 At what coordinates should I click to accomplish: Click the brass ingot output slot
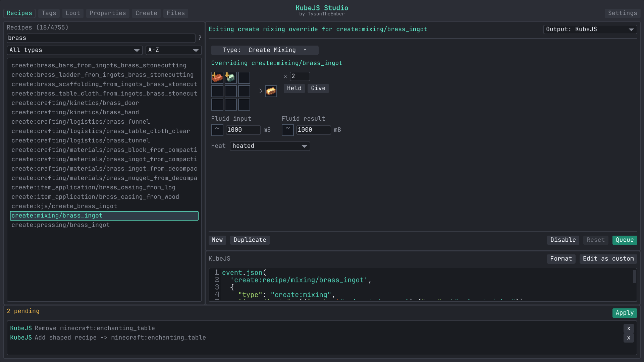coord(271,91)
